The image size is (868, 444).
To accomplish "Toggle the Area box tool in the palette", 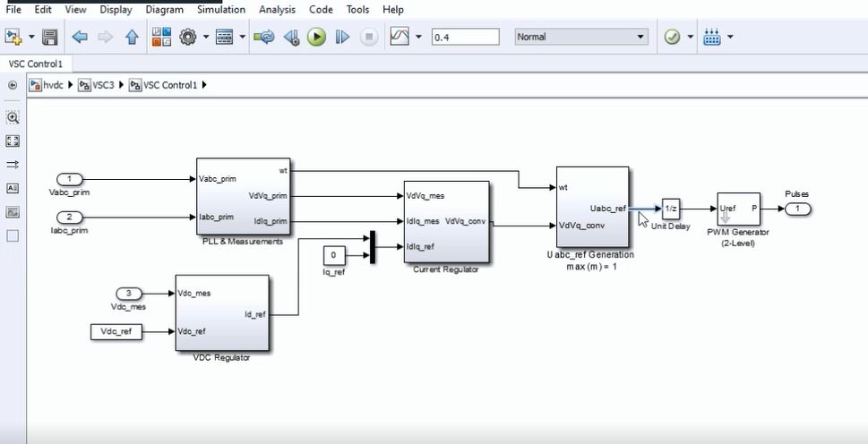I will coord(13,236).
